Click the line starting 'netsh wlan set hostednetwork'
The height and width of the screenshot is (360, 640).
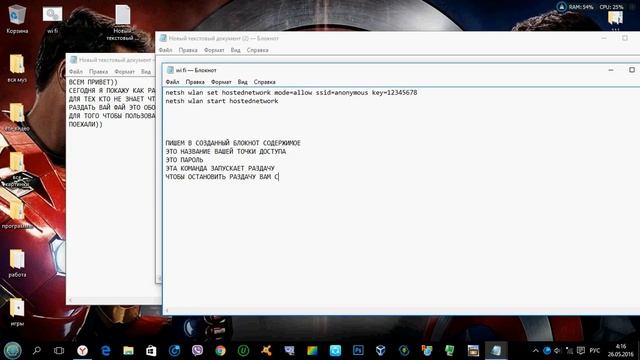tap(291, 93)
